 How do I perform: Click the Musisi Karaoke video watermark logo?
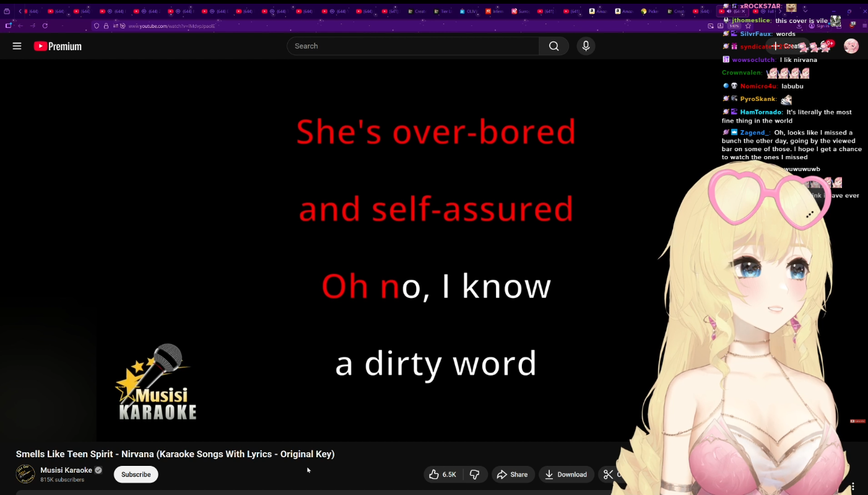(157, 383)
